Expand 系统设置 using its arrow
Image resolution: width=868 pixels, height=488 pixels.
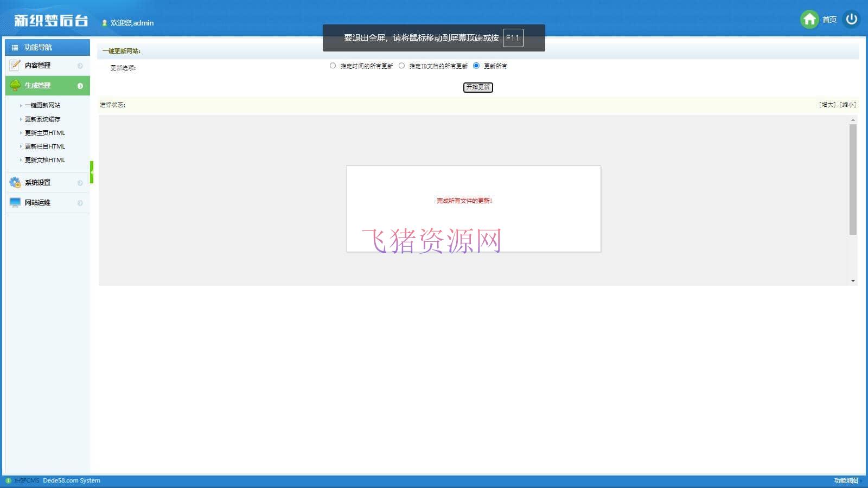[x=80, y=183]
